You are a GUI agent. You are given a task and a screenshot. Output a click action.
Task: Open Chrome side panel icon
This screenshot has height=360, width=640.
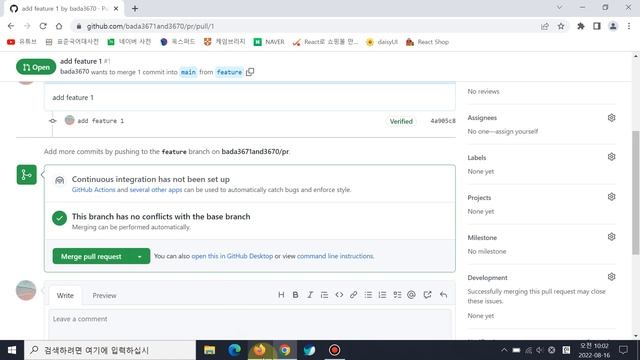click(x=597, y=26)
